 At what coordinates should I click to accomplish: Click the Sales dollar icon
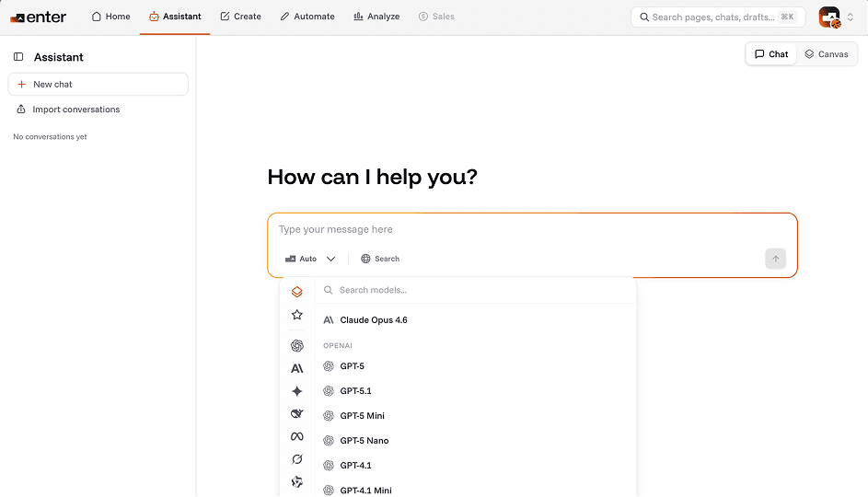pos(423,17)
